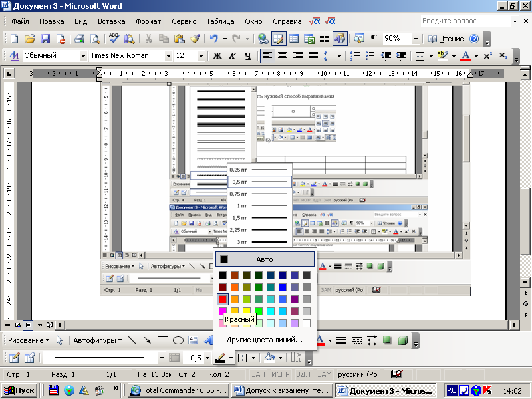This screenshot has width=532, height=399.
Task: Cut selection with scissors icon
Action: (148, 39)
